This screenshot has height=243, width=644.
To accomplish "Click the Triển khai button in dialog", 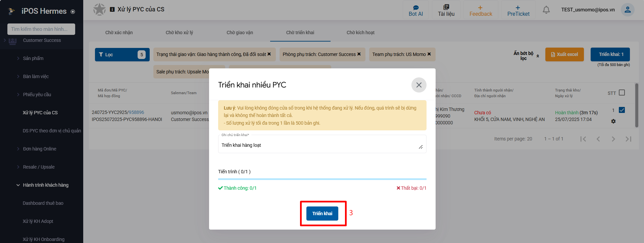I will click(x=322, y=214).
